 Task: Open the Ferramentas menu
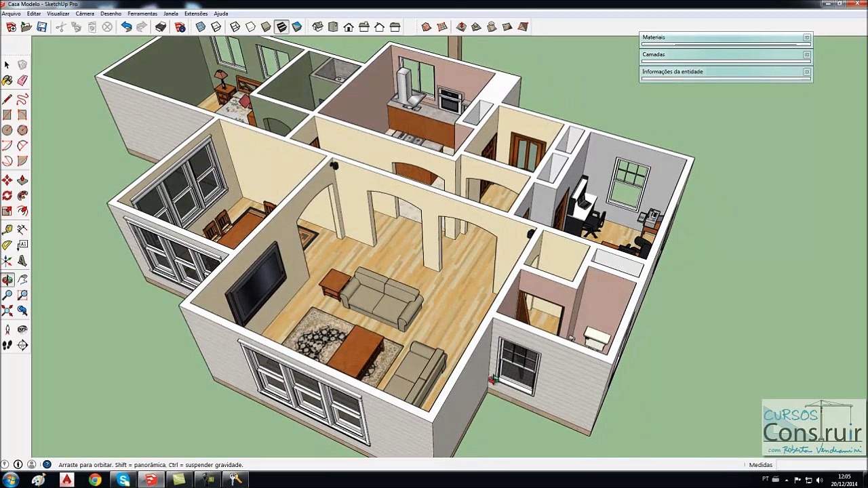pos(142,14)
